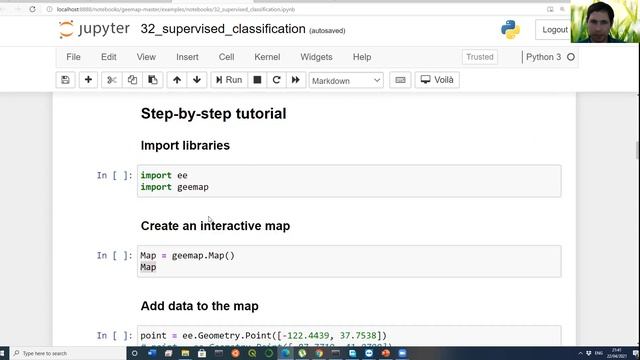Click the browser address bar URL
The image size is (640, 360).
click(x=176, y=9)
